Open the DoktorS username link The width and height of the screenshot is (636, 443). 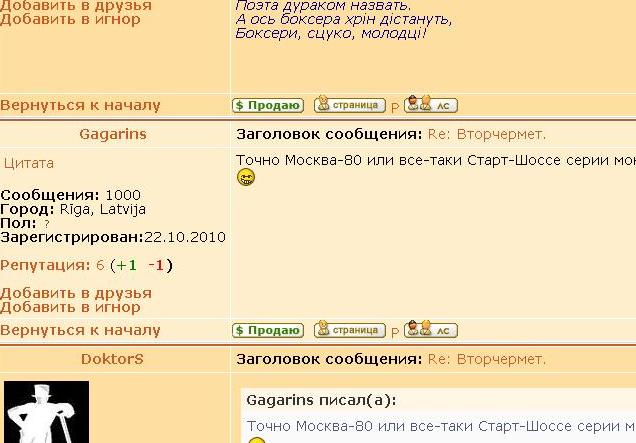(113, 358)
